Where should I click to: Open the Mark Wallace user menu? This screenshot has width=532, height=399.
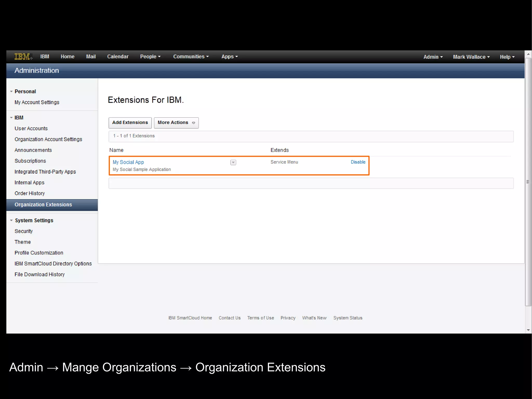[471, 57]
